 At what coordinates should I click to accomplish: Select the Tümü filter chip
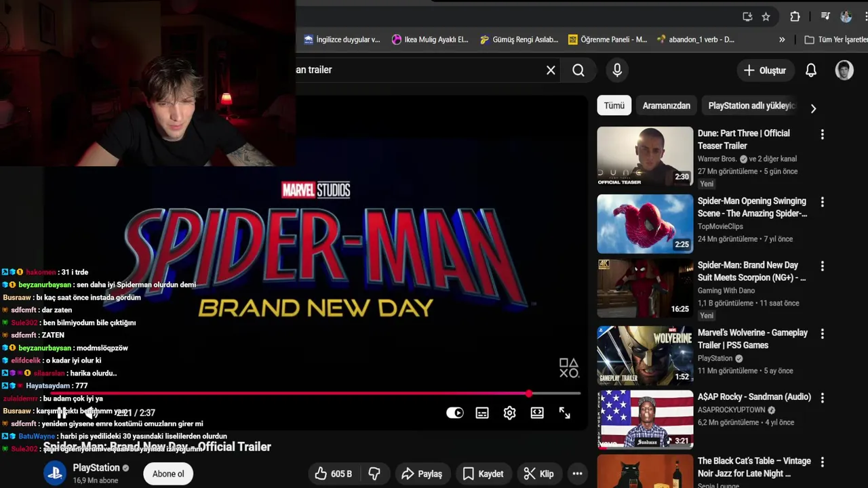tap(614, 106)
